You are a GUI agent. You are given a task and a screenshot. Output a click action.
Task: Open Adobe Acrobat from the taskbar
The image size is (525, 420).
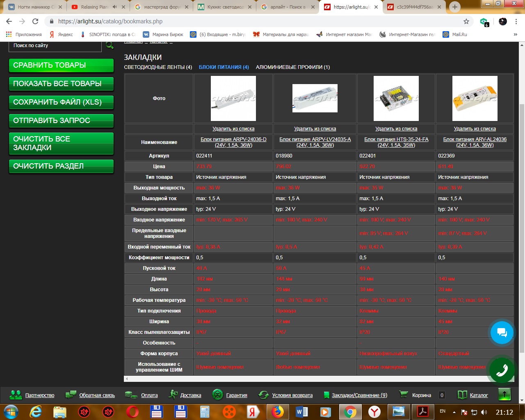point(423,411)
